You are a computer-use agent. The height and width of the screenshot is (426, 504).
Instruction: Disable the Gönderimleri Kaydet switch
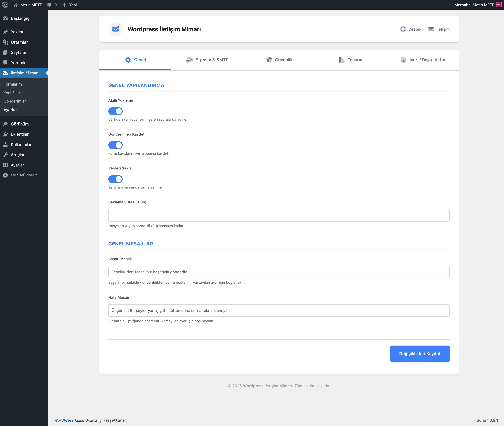pos(115,145)
